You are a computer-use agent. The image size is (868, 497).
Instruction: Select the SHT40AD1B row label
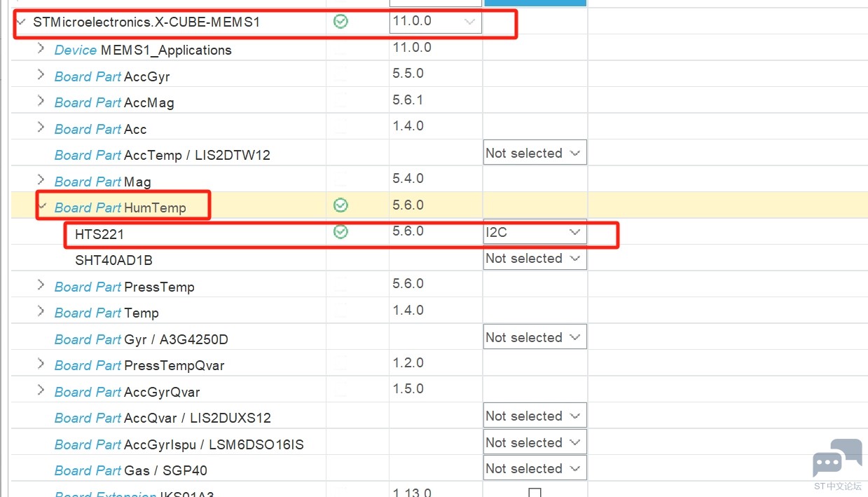click(113, 260)
